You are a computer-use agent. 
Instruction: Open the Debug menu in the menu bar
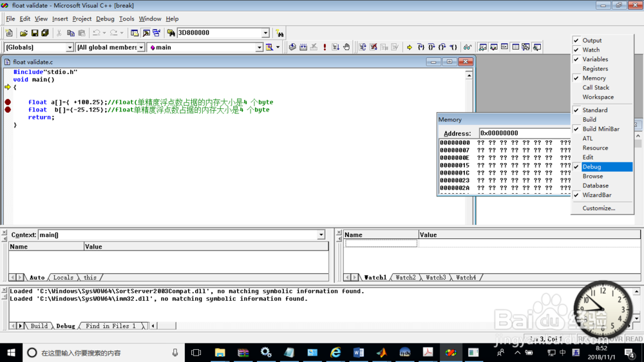(105, 19)
